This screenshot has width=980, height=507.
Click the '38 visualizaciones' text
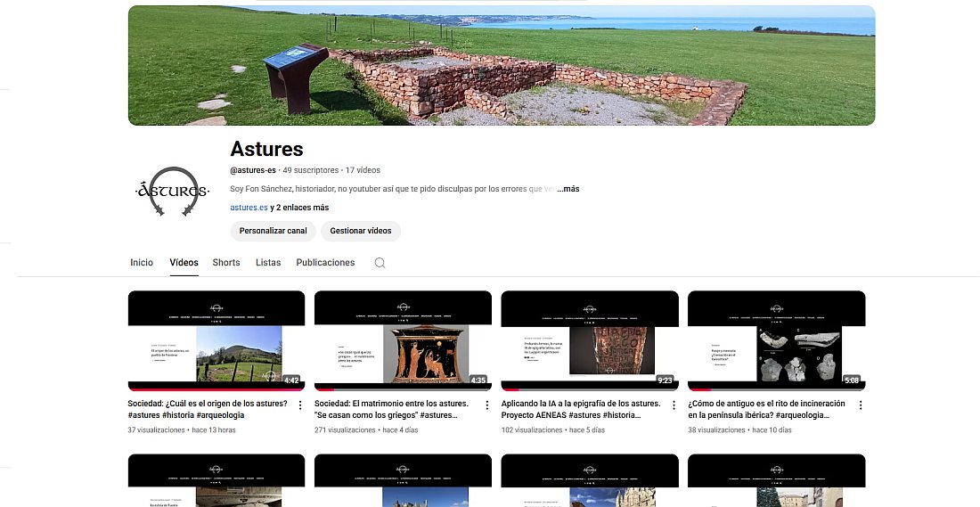pyautogui.click(x=717, y=430)
